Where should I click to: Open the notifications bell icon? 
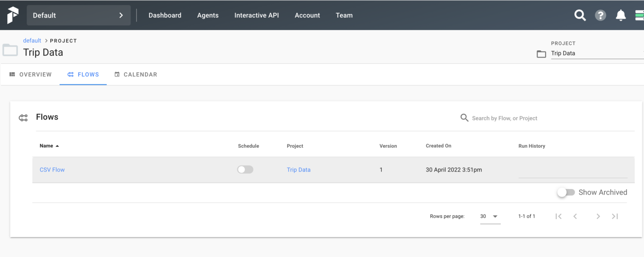[x=620, y=15]
